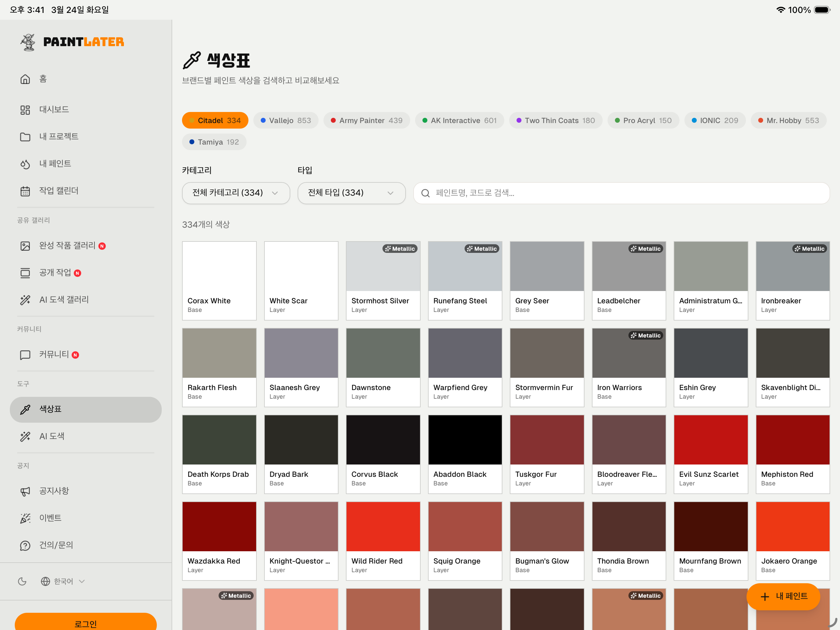Pick the Death Korps Drab color swatch

tap(219, 440)
